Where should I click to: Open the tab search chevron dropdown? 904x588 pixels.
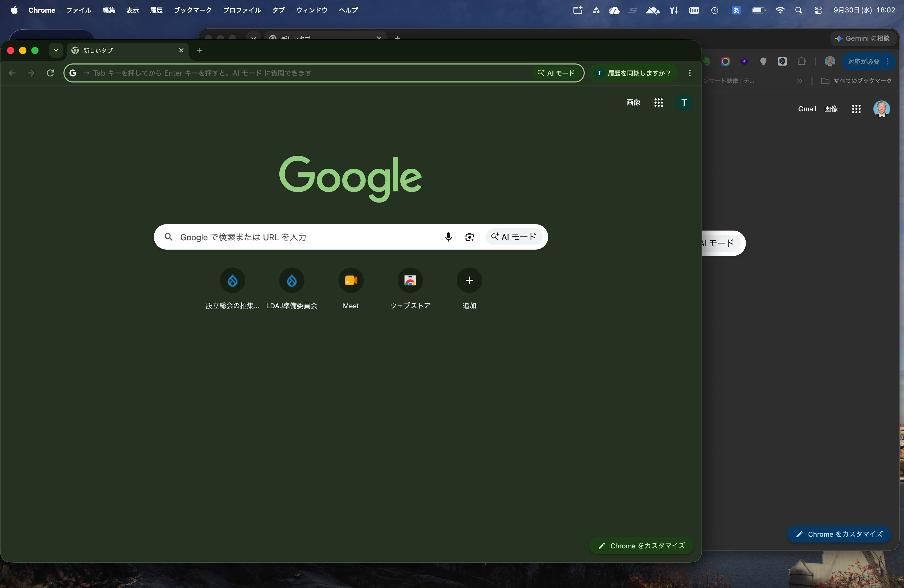click(56, 50)
